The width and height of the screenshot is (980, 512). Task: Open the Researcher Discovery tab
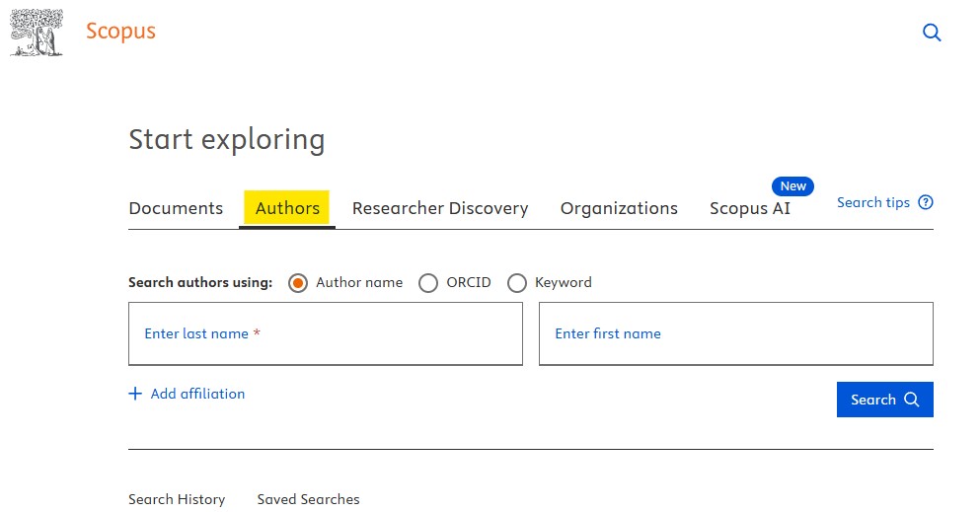pos(440,208)
